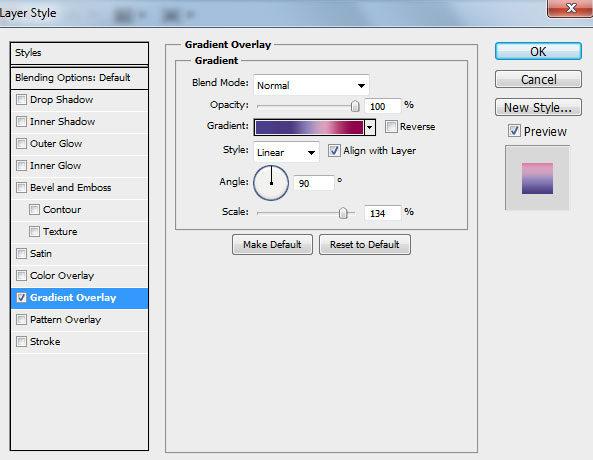Enable Bevel and Emboss checkbox
Screen dimensions: 593x460
[21, 187]
